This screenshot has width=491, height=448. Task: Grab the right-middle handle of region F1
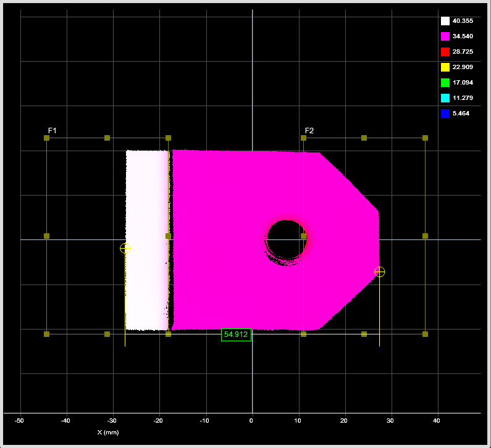pos(168,236)
